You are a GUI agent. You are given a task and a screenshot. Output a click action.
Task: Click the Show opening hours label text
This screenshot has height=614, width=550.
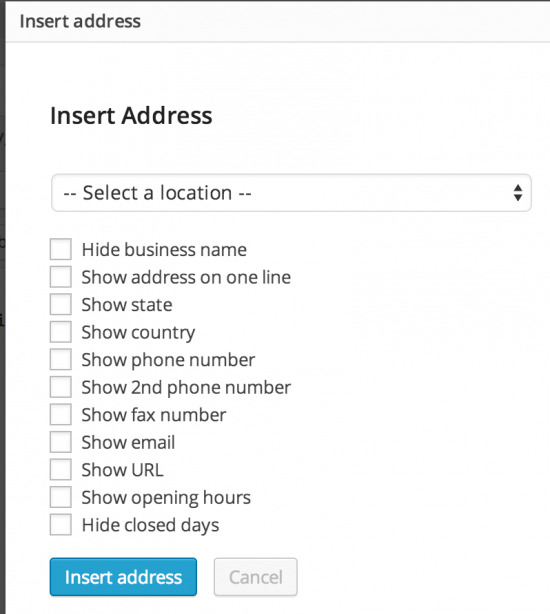coord(166,498)
